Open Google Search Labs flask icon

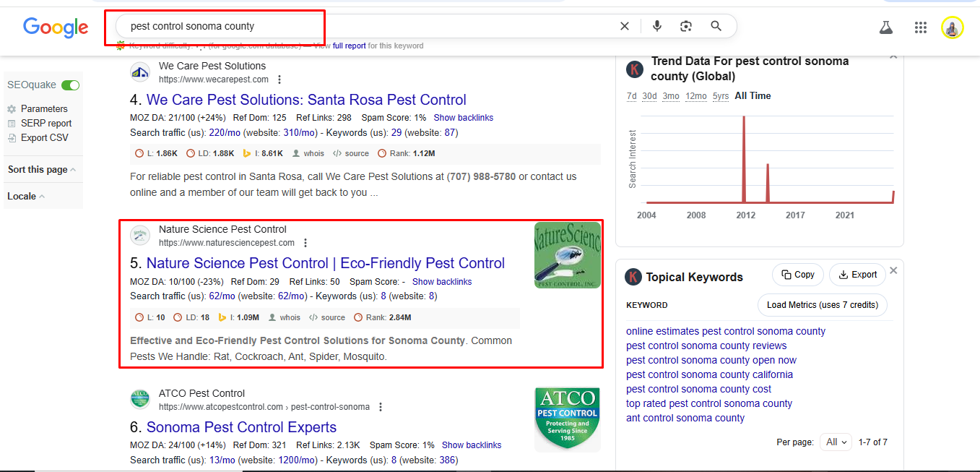point(886,27)
